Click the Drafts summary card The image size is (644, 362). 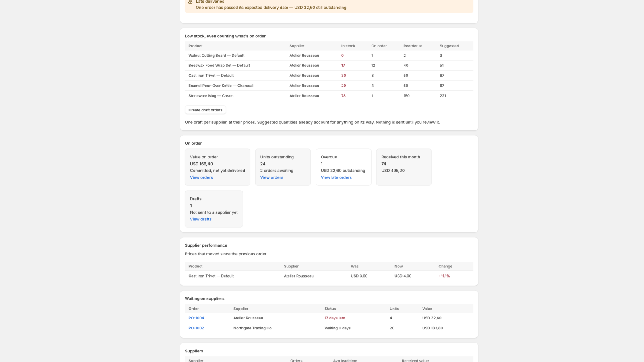pos(214,209)
